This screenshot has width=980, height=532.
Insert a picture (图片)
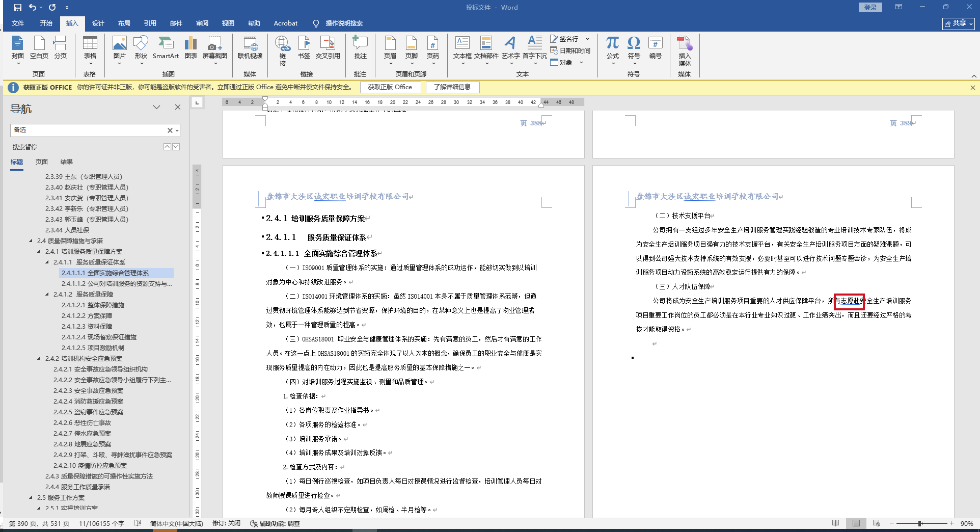coord(119,49)
